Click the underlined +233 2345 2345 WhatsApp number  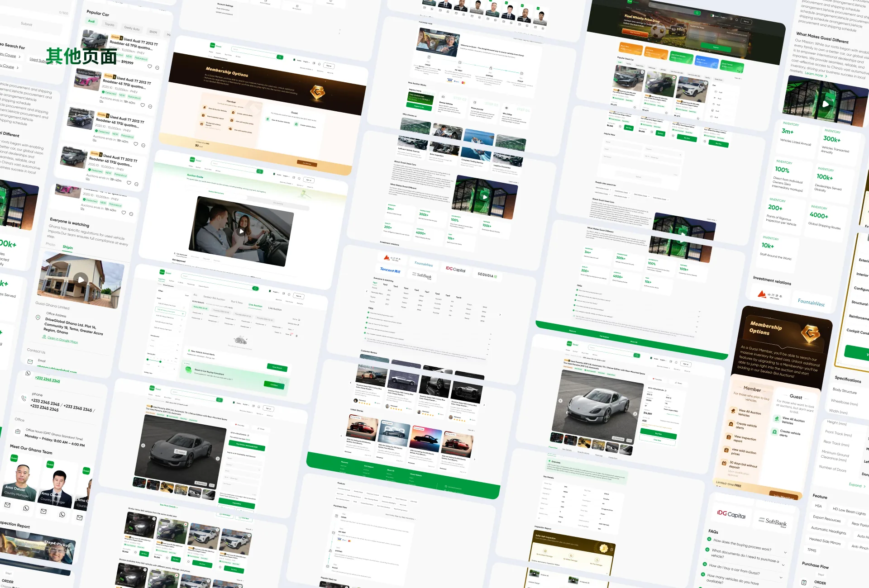pos(48,379)
